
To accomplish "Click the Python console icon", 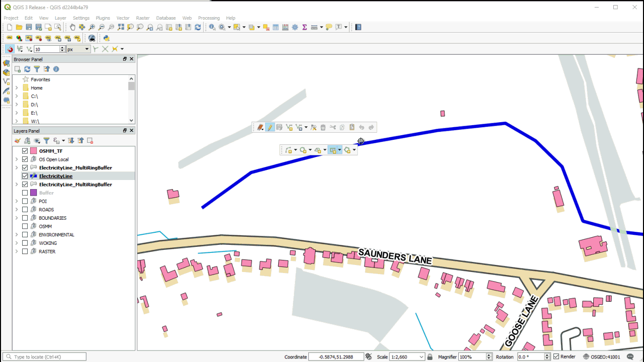I will [106, 38].
